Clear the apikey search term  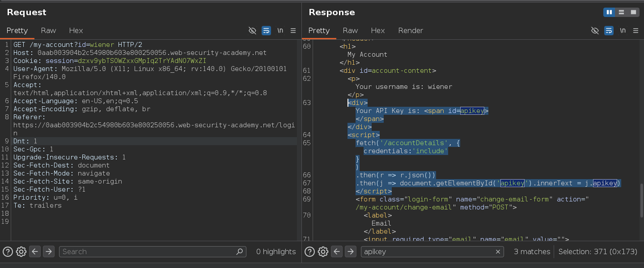(498, 252)
